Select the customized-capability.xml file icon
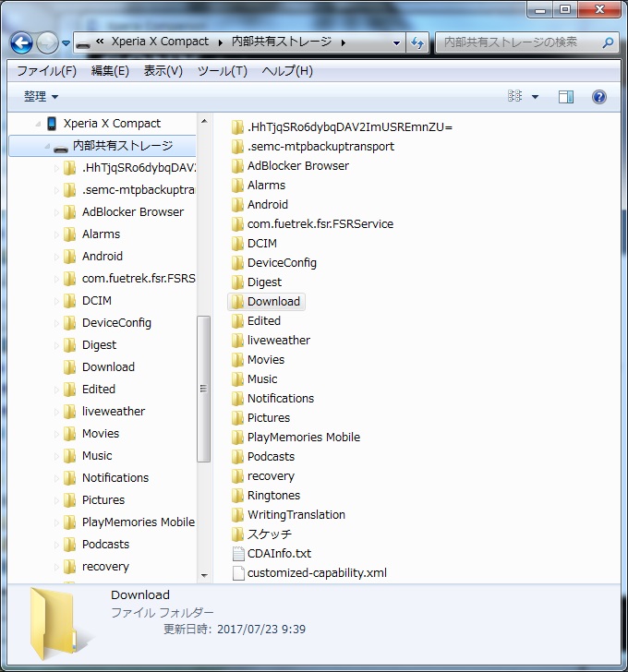The image size is (628, 672). point(238,573)
